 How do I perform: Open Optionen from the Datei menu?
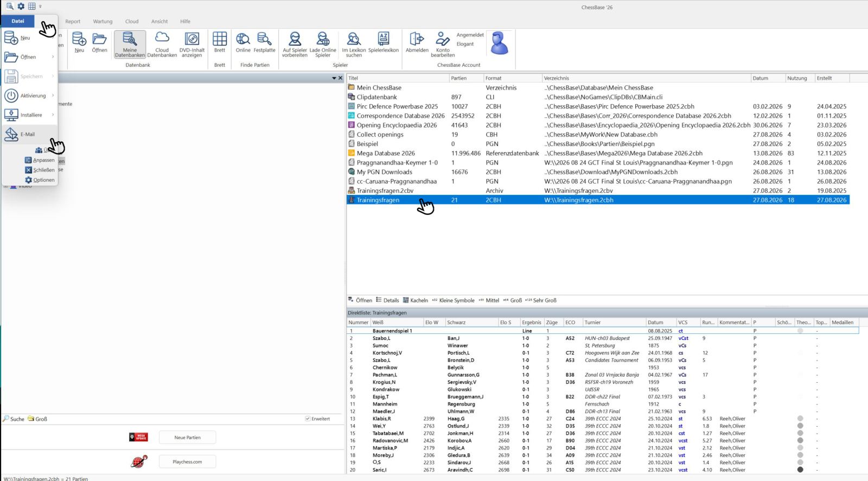40,180
